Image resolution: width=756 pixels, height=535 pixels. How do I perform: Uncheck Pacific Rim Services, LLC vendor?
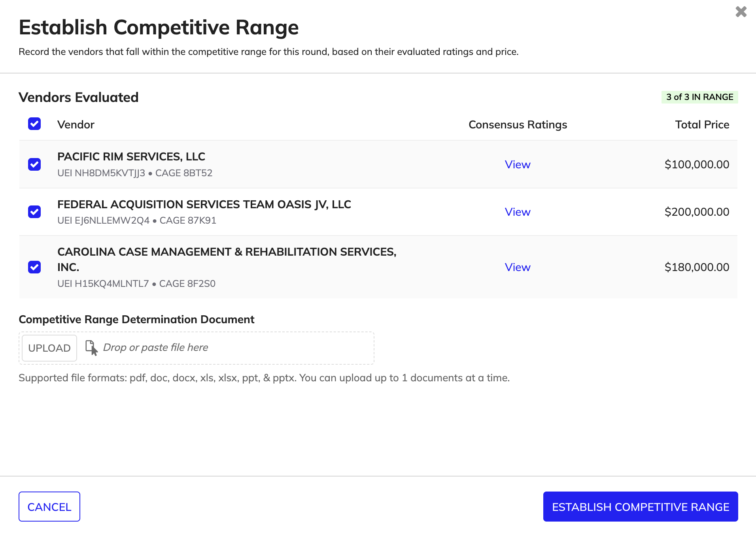click(x=34, y=164)
